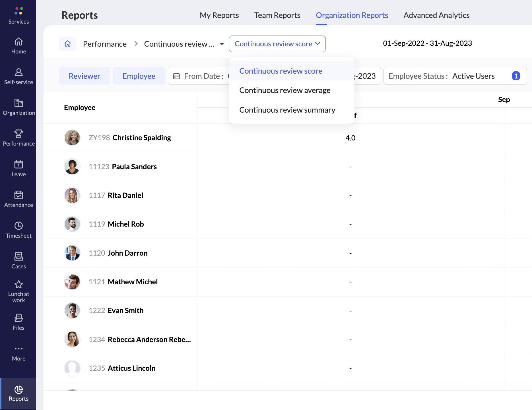Open the Services app launcher icon

click(18, 11)
